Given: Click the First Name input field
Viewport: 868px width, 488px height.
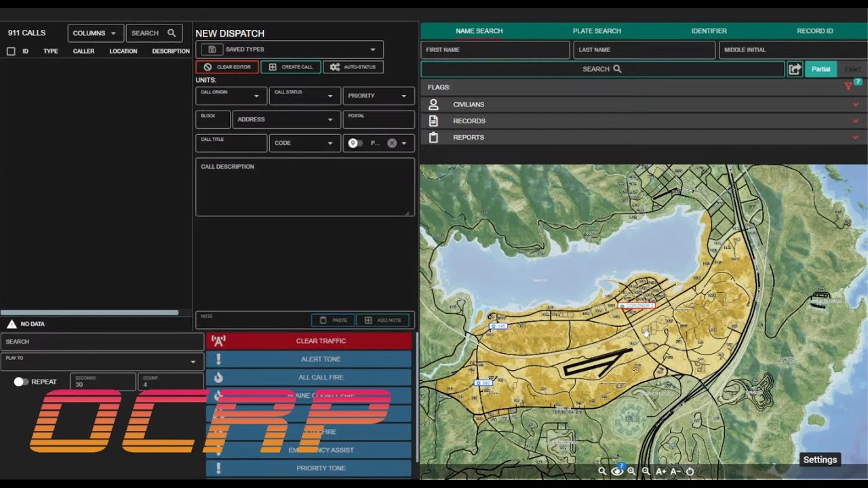Looking at the screenshot, I should 495,49.
